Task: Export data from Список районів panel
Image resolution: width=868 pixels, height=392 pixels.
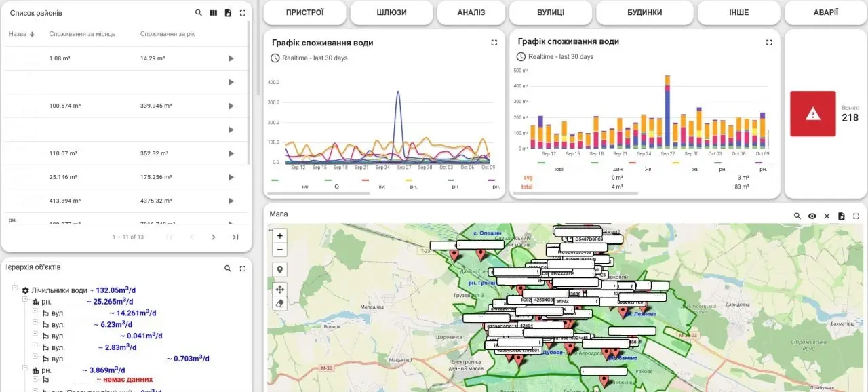Action: pos(228,13)
